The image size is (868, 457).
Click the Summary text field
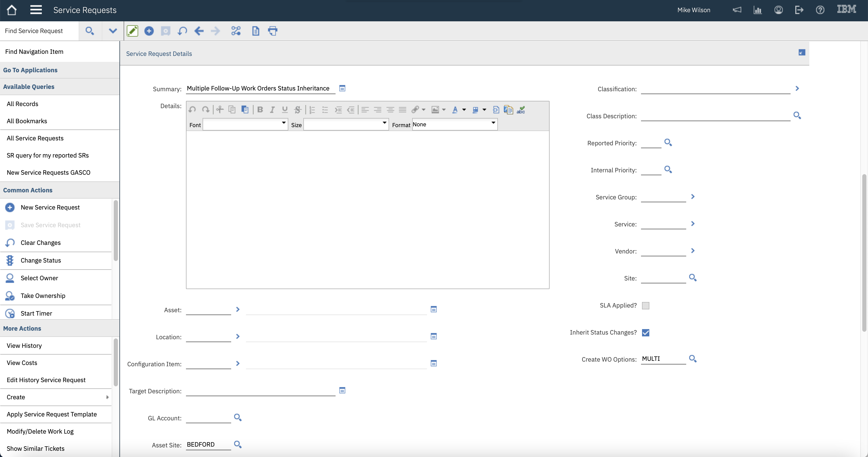(x=260, y=88)
